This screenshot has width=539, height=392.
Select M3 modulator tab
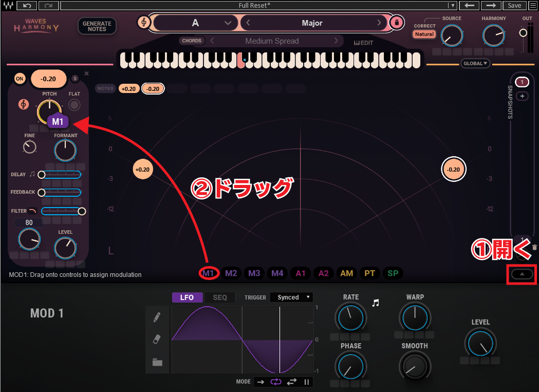pyautogui.click(x=254, y=273)
